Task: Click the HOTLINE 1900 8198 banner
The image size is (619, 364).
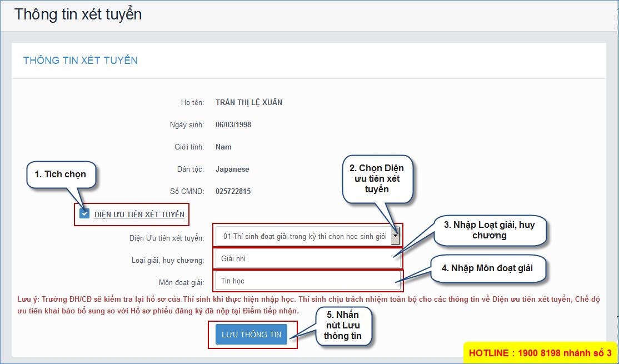Action: 540,352
